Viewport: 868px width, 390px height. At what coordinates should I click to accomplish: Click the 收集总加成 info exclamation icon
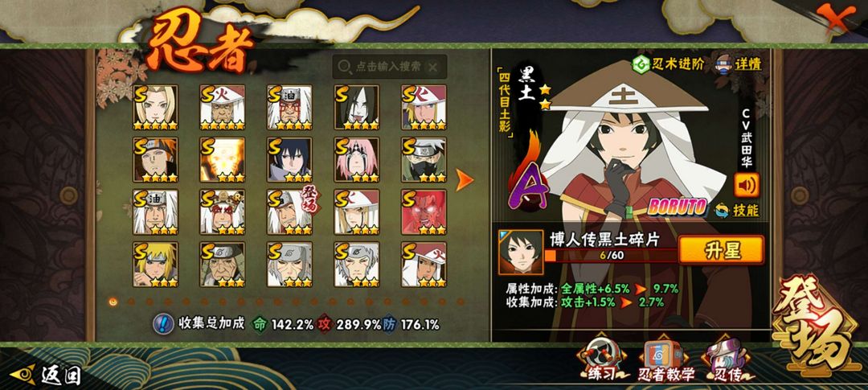click(162, 323)
